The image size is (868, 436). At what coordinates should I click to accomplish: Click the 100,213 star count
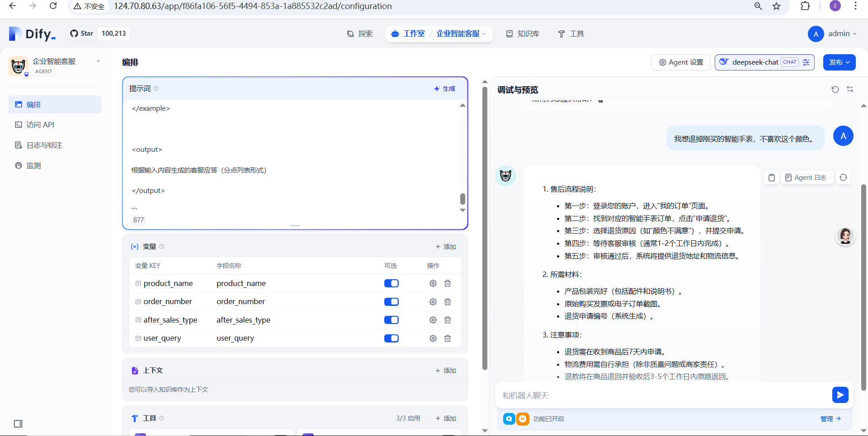tap(113, 33)
